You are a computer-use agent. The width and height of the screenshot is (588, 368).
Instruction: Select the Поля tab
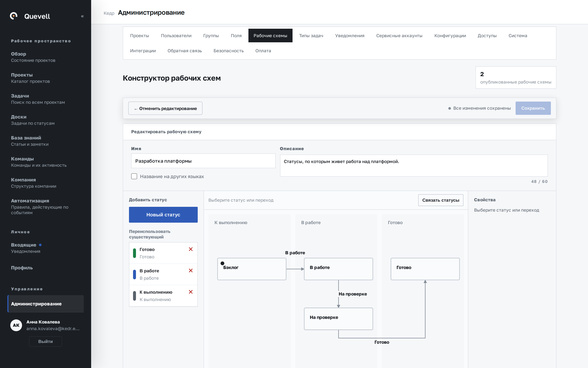(x=236, y=36)
